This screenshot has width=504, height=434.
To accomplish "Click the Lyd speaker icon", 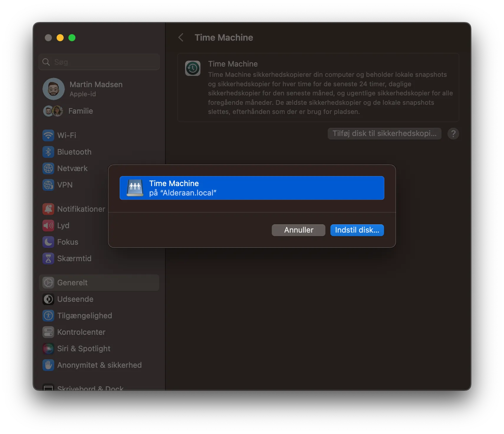I will click(x=48, y=226).
